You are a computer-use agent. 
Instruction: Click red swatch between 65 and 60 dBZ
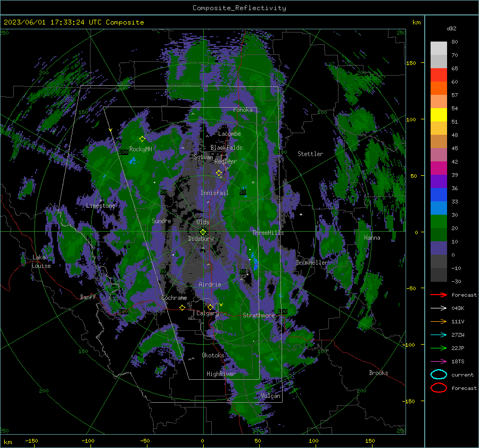(439, 75)
